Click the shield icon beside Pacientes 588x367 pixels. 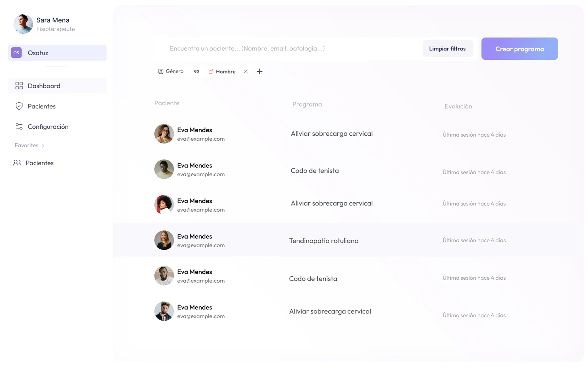coord(19,106)
